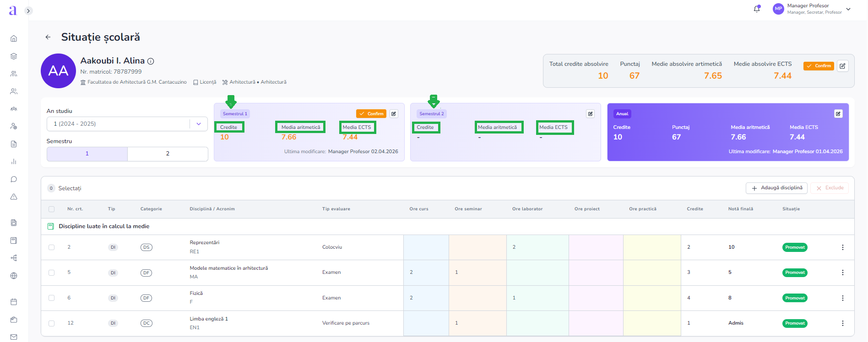Expand the sidebar with the chevron button
Screen dimensions: 868x342
click(28, 11)
